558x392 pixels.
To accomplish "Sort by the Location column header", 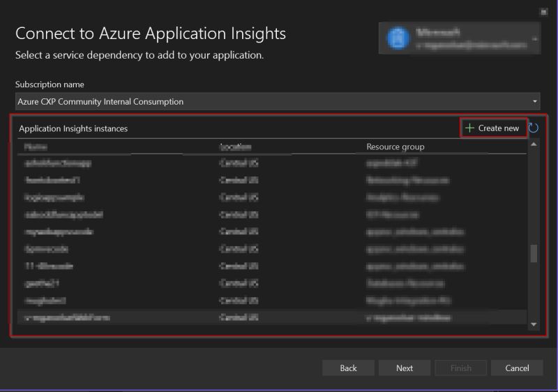I will (235, 147).
